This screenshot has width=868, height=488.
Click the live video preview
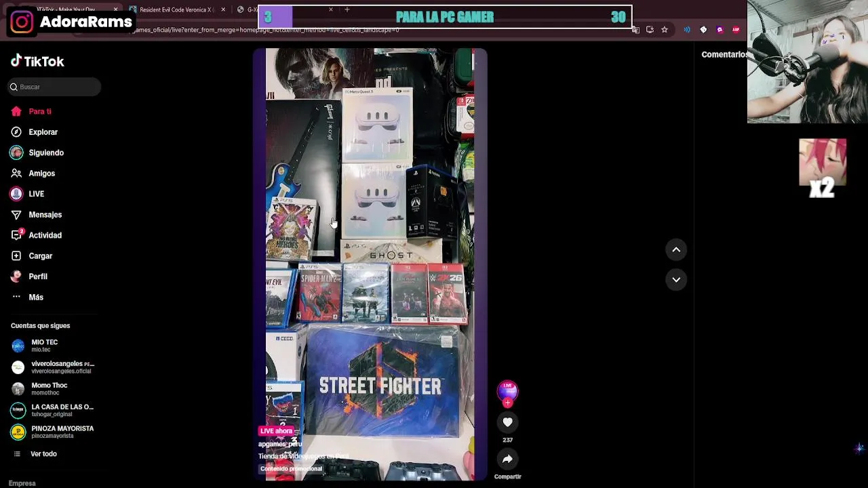coord(370,264)
